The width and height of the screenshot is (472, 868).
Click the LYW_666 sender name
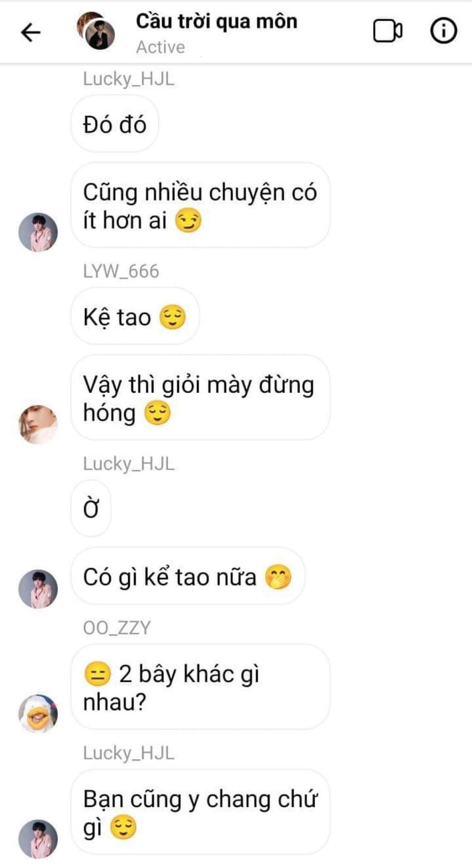(x=121, y=271)
